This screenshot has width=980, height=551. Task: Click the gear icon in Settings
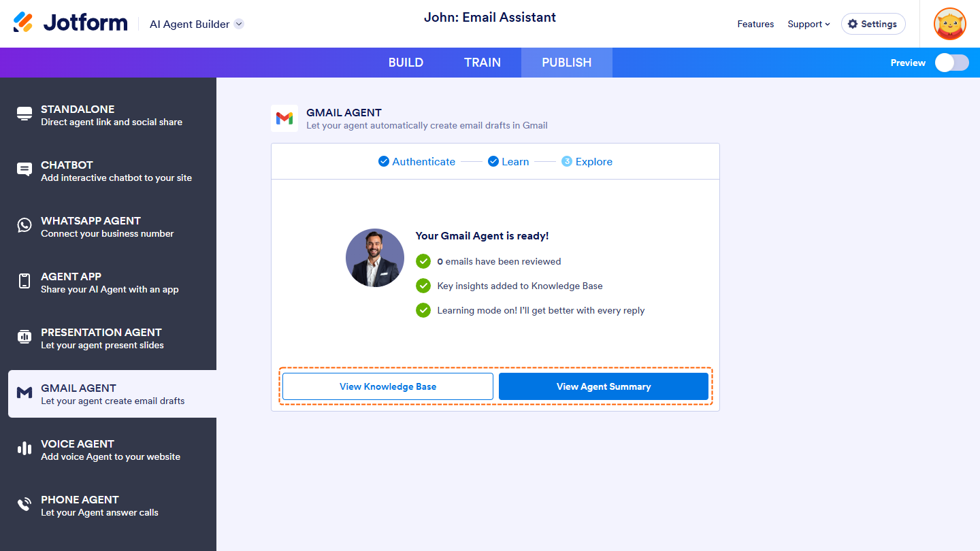pyautogui.click(x=853, y=24)
